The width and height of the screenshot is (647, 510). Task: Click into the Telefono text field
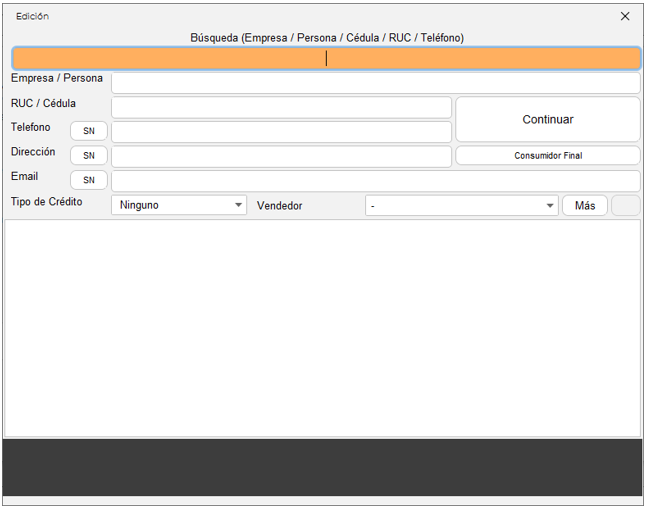pyautogui.click(x=281, y=132)
